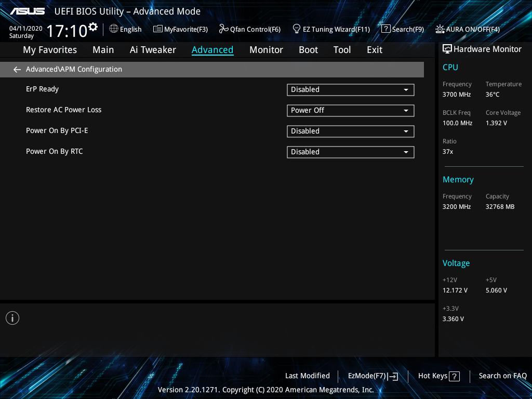
Task: Click the 3200 MHz memory frequency value
Action: click(456, 207)
